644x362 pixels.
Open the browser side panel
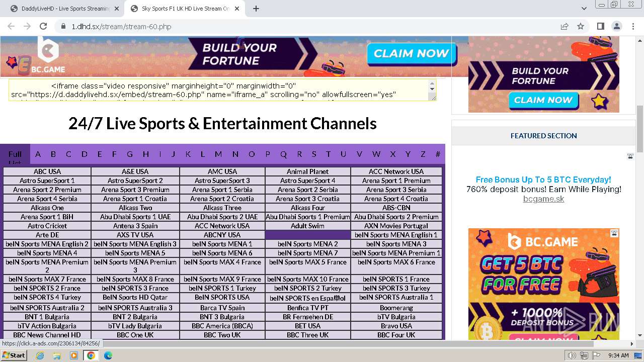click(601, 26)
